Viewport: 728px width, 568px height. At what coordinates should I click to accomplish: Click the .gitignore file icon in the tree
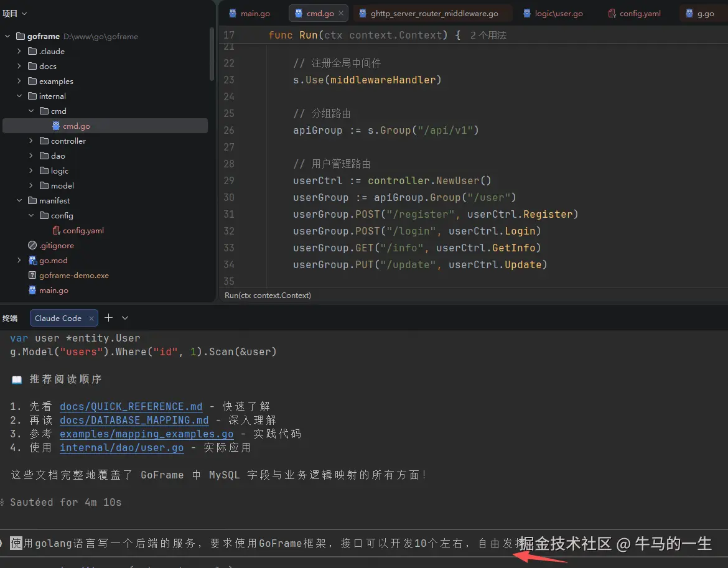coord(33,245)
